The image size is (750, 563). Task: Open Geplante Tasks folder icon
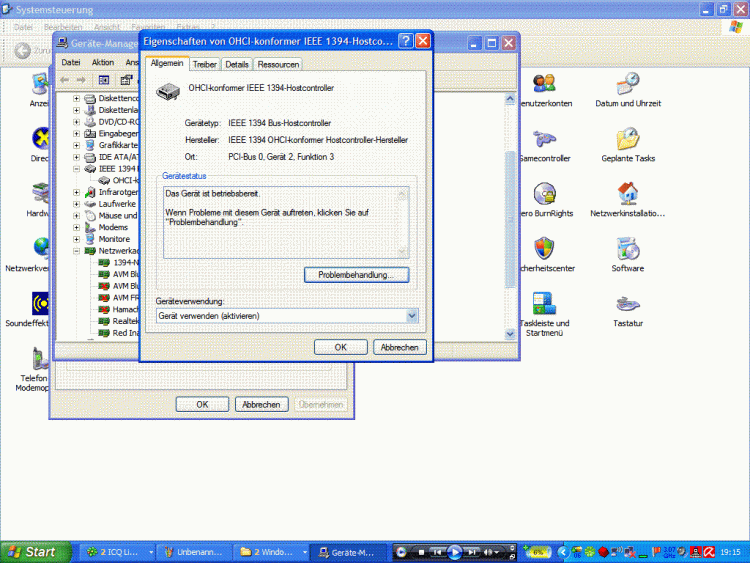pyautogui.click(x=628, y=139)
